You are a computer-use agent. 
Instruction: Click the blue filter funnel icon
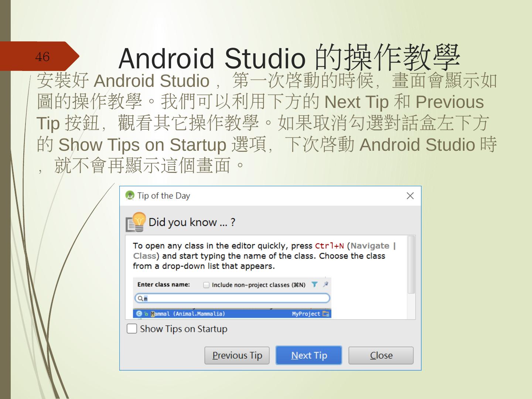314,284
